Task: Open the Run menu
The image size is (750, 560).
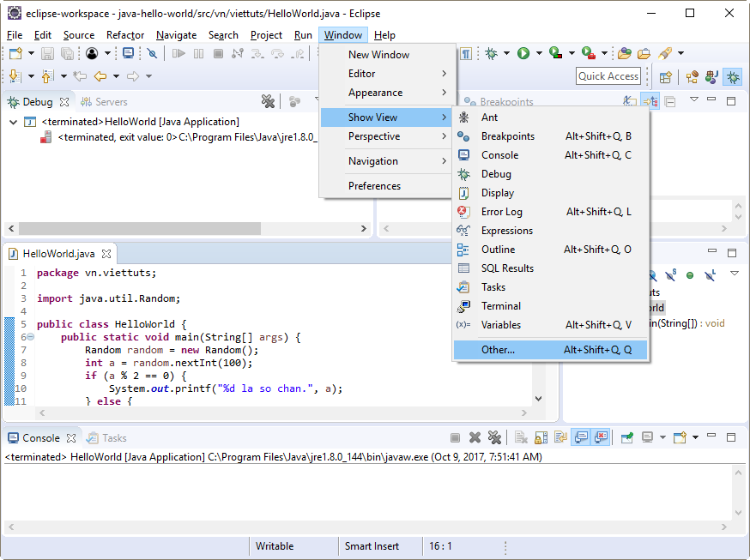Action: 303,35
